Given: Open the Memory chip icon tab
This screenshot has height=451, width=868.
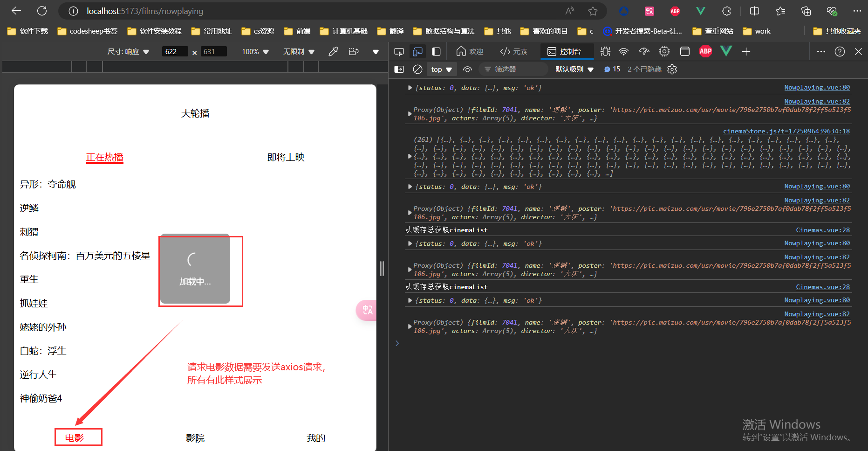Looking at the screenshot, I should click(664, 51).
